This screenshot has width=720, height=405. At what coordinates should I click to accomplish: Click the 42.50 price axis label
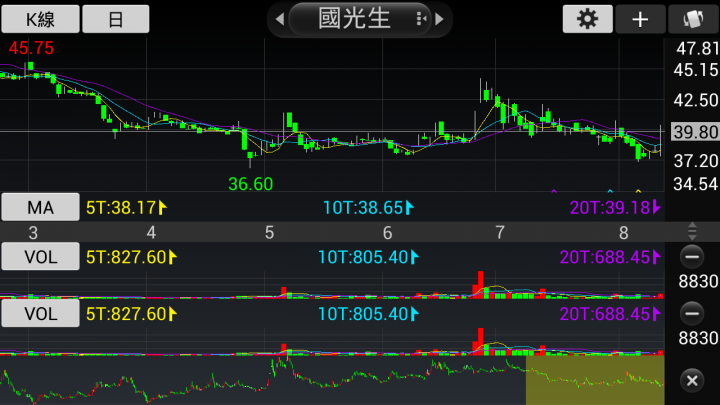tap(696, 100)
